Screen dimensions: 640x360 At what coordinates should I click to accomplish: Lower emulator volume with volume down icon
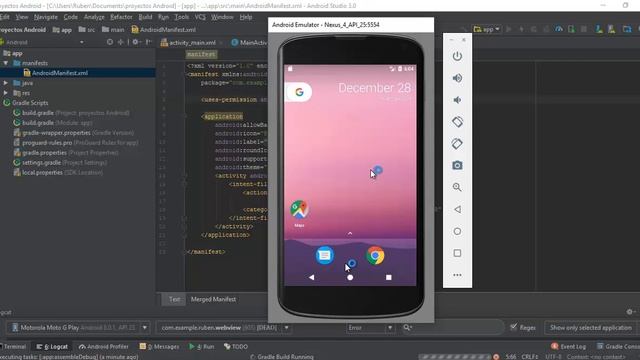457,100
